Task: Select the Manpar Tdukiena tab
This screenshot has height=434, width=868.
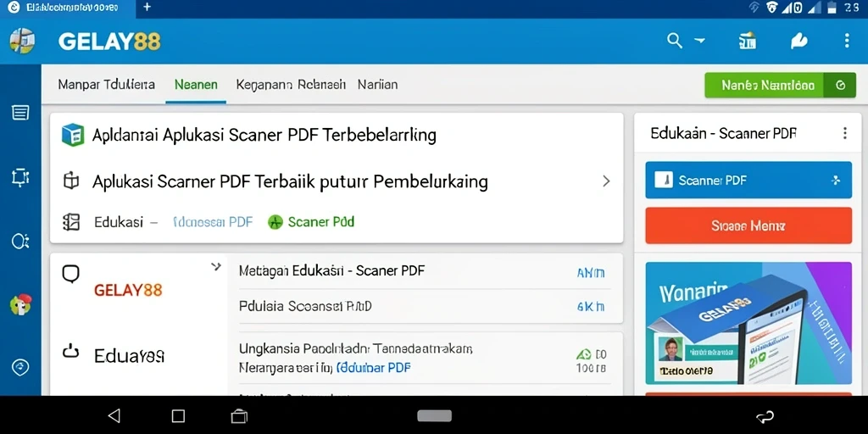Action: click(x=106, y=85)
